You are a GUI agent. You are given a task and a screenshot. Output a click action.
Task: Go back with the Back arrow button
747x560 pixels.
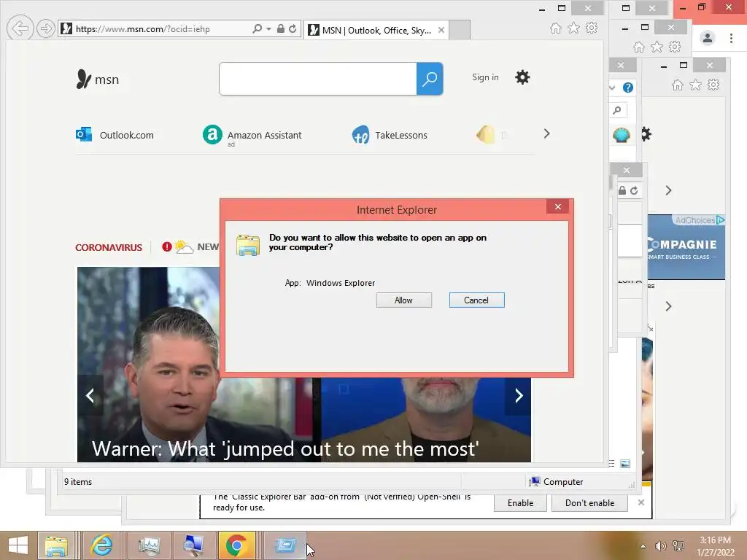click(x=20, y=28)
